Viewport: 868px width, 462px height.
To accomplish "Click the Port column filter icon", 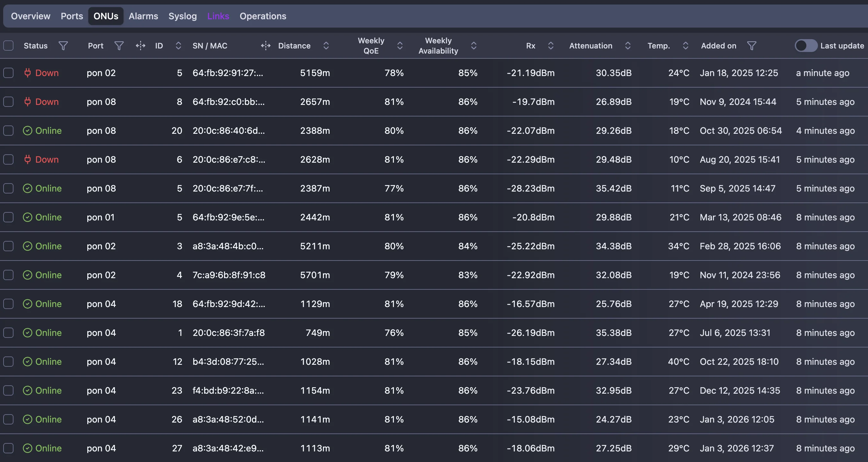I will click(x=118, y=46).
